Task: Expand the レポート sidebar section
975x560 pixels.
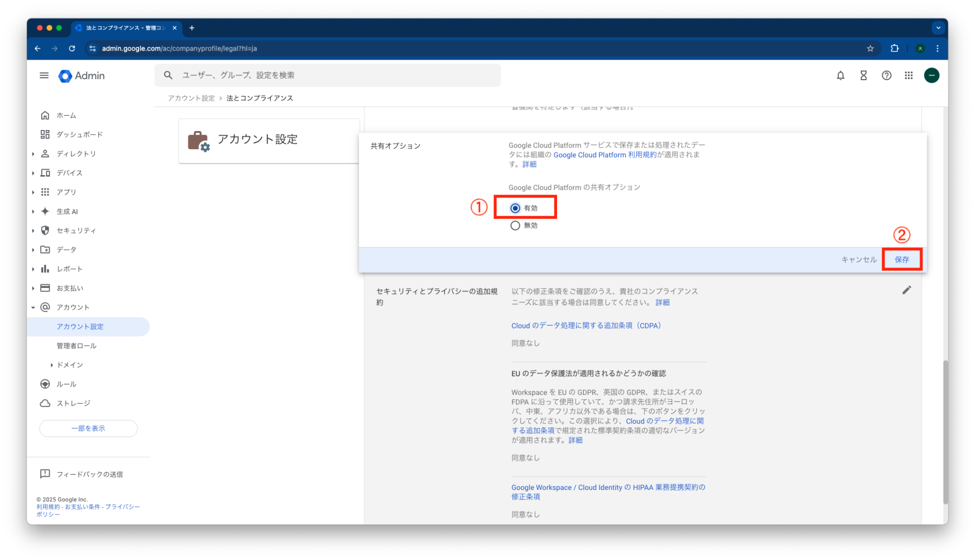Action: click(33, 269)
